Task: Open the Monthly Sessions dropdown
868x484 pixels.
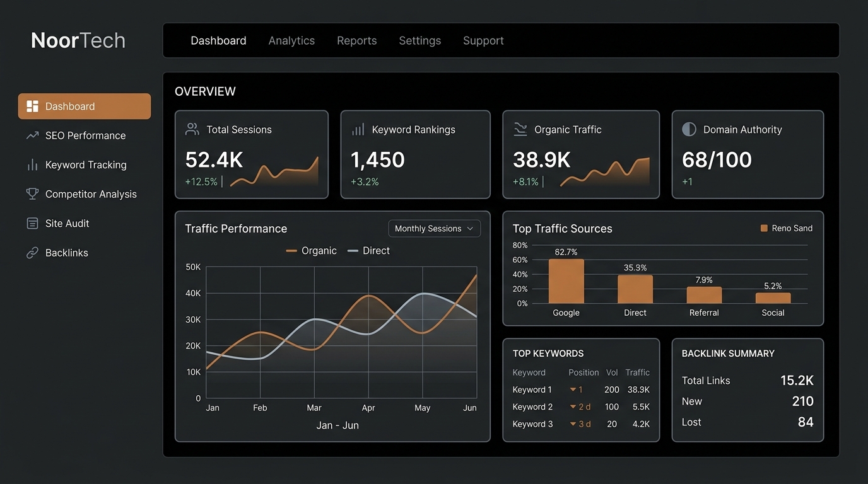Action: tap(434, 229)
